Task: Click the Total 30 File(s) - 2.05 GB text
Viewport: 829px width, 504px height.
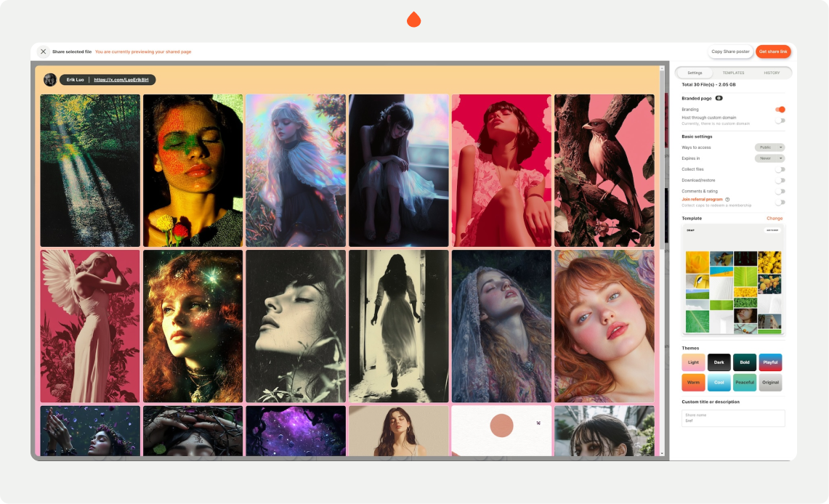Action: [708, 84]
